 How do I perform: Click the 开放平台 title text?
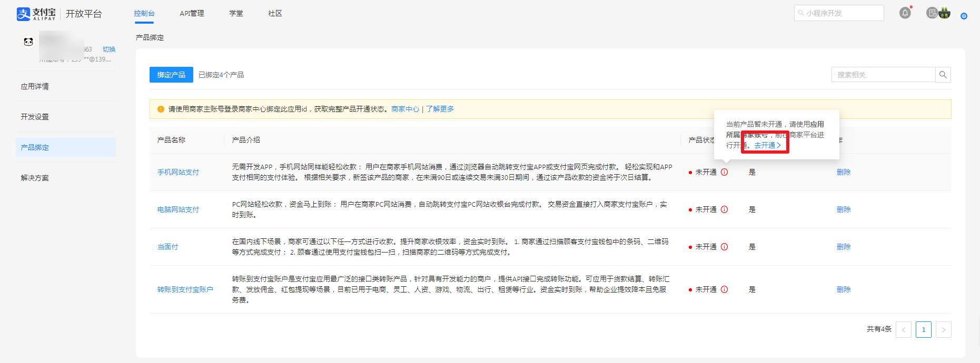pos(84,14)
